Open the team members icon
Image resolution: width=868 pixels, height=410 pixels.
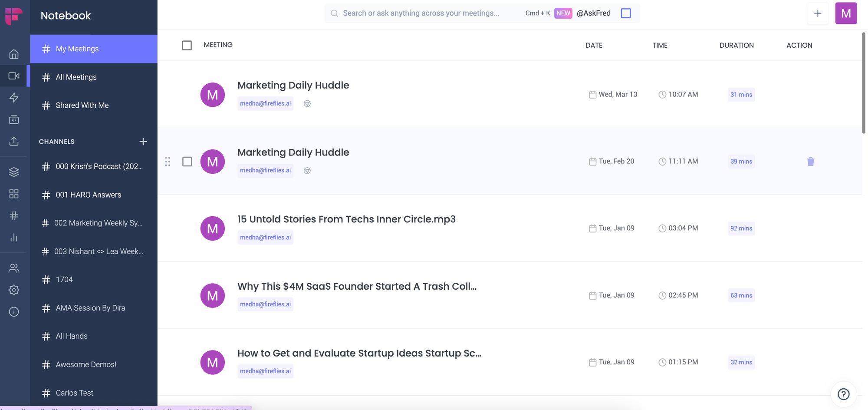pos(14,268)
